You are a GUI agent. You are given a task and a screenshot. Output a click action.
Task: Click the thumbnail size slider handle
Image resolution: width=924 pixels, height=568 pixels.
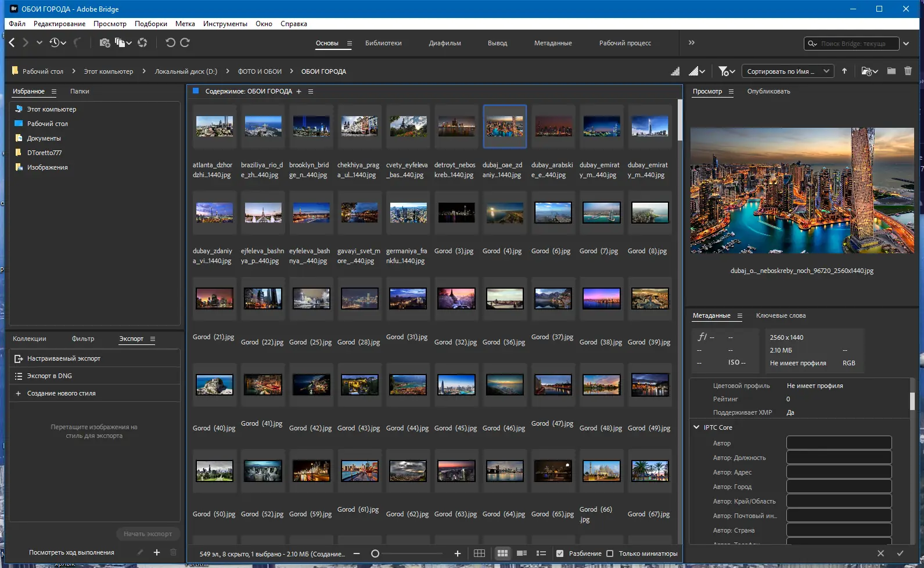(x=375, y=553)
